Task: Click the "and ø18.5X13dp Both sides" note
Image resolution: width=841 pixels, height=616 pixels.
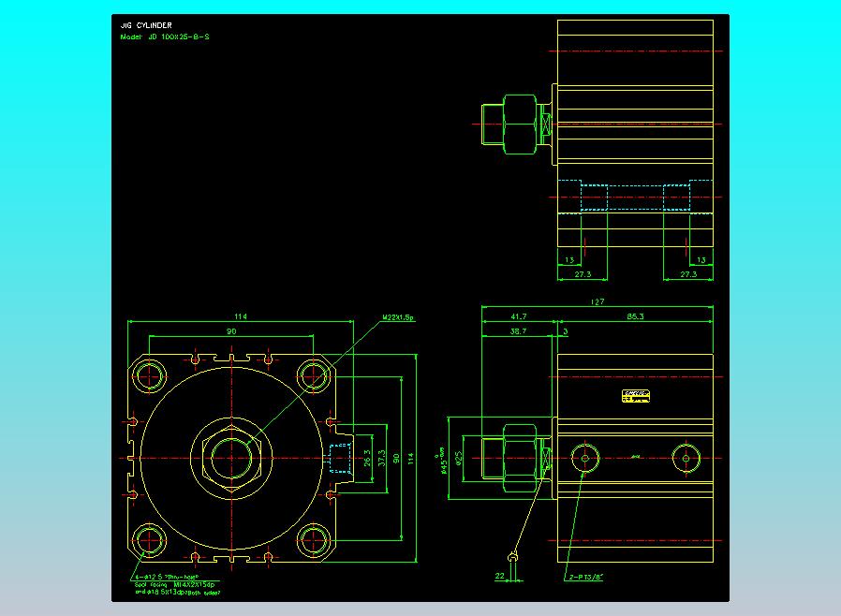Action: pos(178,593)
